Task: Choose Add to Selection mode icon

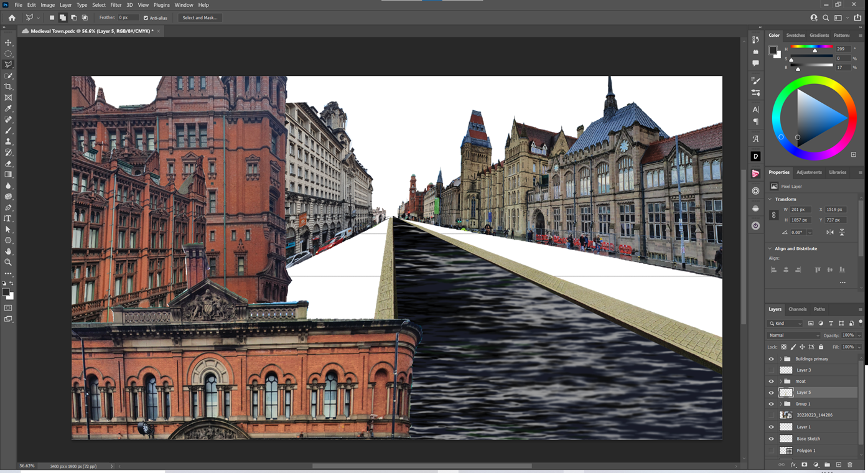Action: coord(63,18)
